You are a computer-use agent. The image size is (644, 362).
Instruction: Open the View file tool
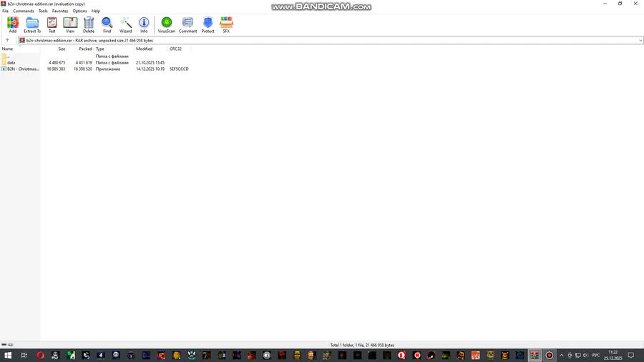pyautogui.click(x=70, y=24)
